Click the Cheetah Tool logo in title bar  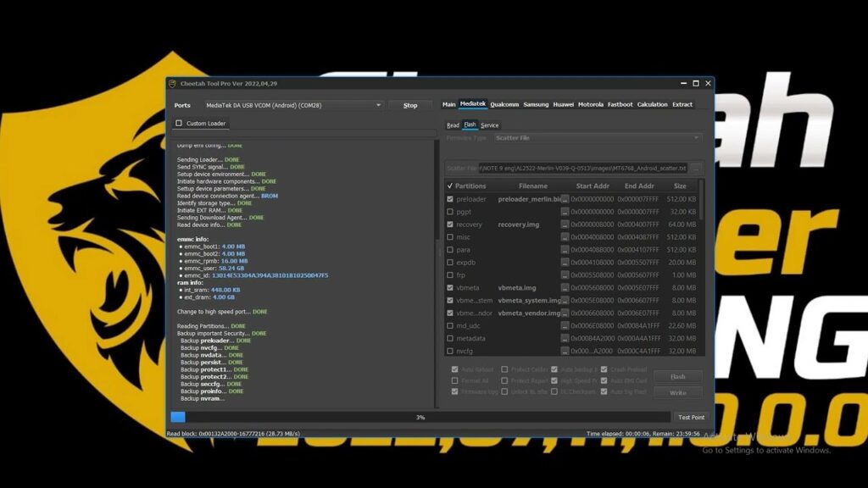173,84
